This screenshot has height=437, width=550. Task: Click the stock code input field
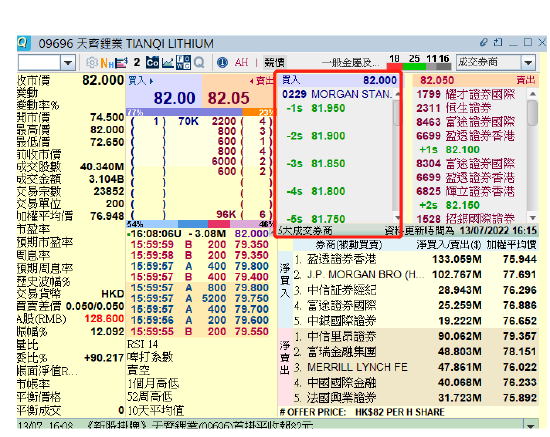click(x=39, y=63)
